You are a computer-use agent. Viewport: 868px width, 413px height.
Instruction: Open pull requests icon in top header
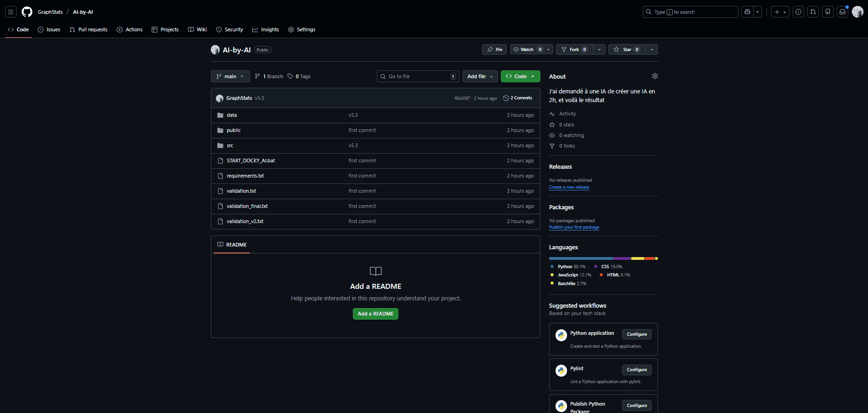813,12
